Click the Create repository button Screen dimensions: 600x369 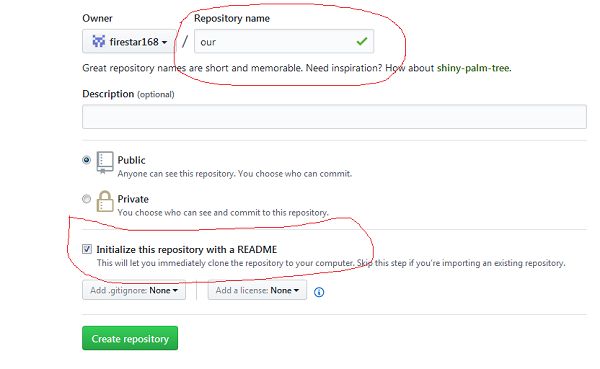[130, 338]
